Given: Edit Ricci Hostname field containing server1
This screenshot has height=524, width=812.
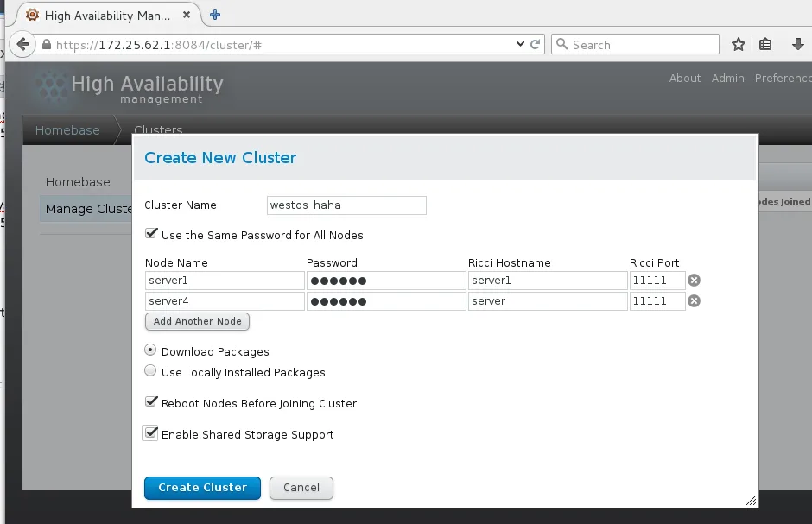Looking at the screenshot, I should click(548, 281).
